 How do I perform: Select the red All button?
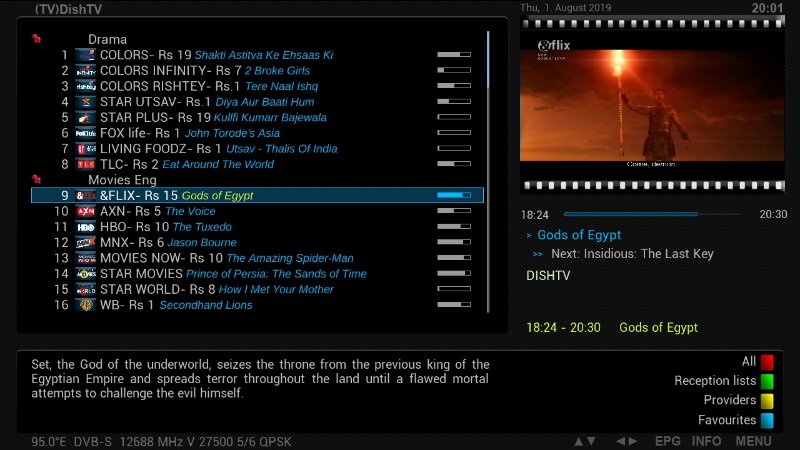tap(767, 362)
